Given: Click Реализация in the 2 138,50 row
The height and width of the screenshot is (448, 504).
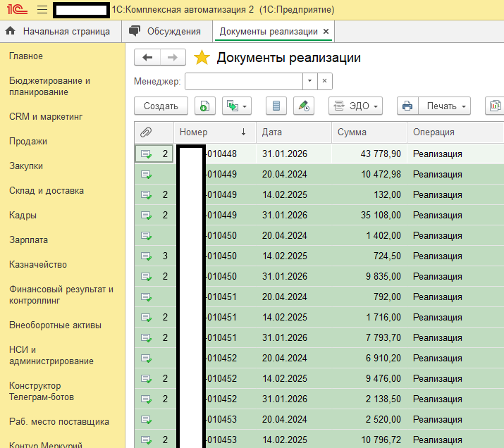Looking at the screenshot, I should tap(438, 399).
